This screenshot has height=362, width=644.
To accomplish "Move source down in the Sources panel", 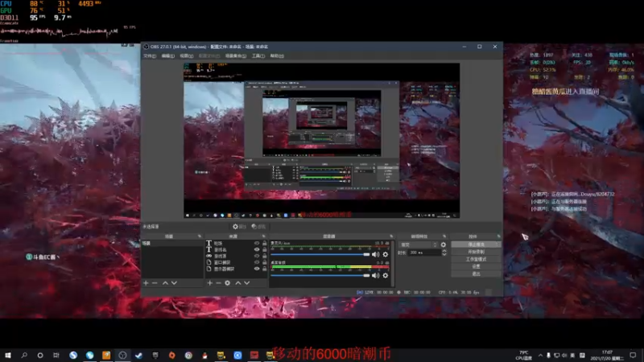I will [x=247, y=283].
